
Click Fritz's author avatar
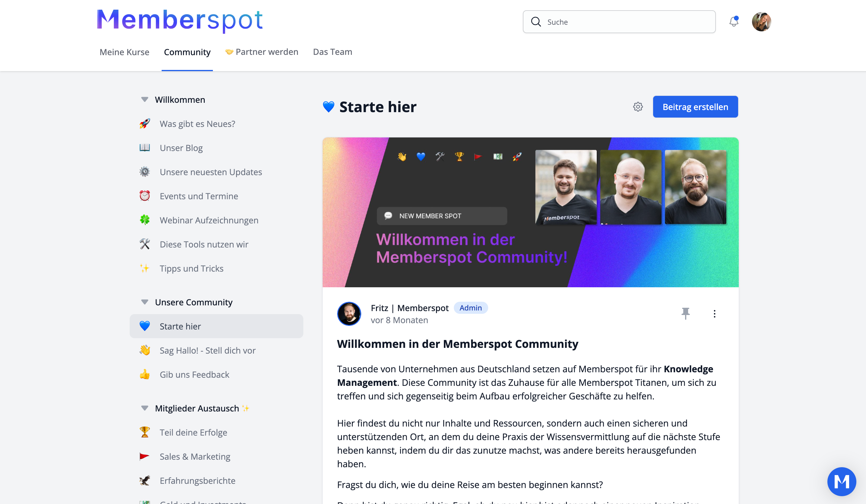pyautogui.click(x=349, y=313)
